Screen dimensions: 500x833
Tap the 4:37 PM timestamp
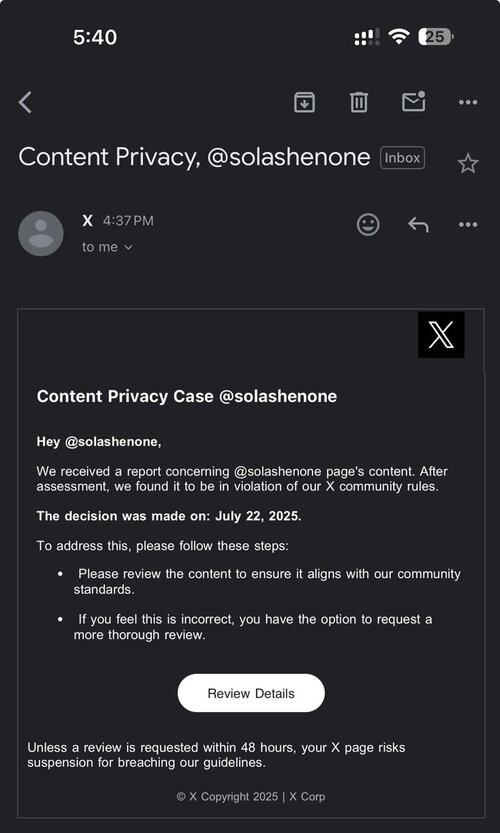[x=128, y=221]
